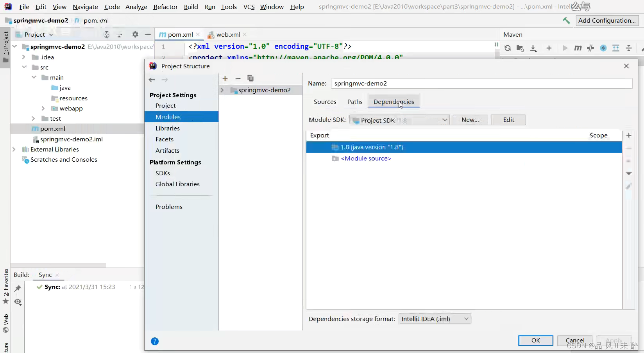Switch to Paths tab
The height and width of the screenshot is (353, 644).
(x=355, y=102)
